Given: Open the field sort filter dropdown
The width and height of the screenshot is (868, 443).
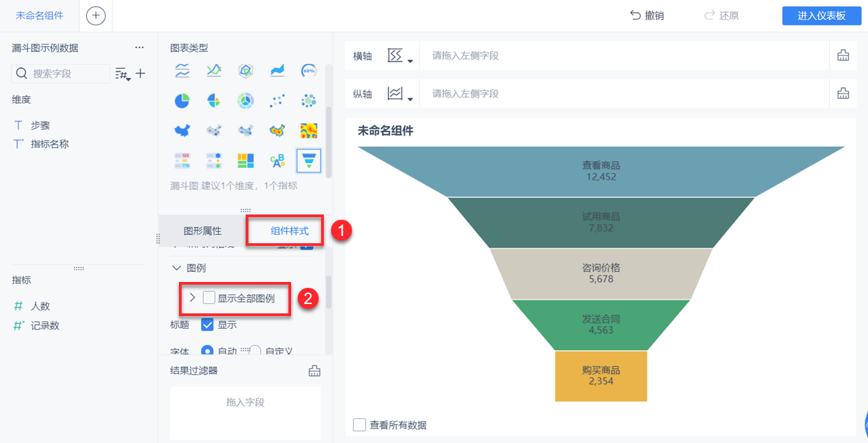Looking at the screenshot, I should point(122,73).
